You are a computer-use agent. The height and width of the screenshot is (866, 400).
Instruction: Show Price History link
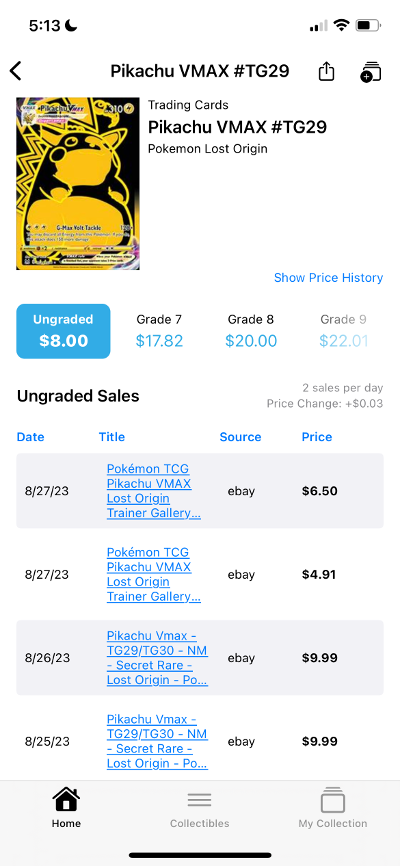click(328, 278)
